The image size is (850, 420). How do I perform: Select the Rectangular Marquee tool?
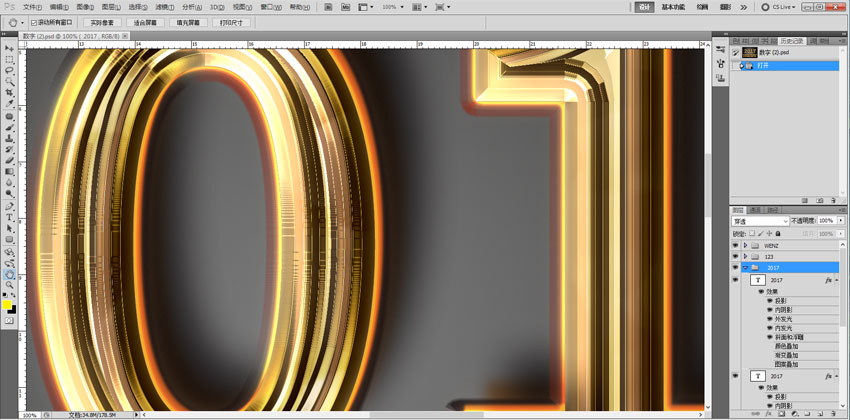pos(9,60)
